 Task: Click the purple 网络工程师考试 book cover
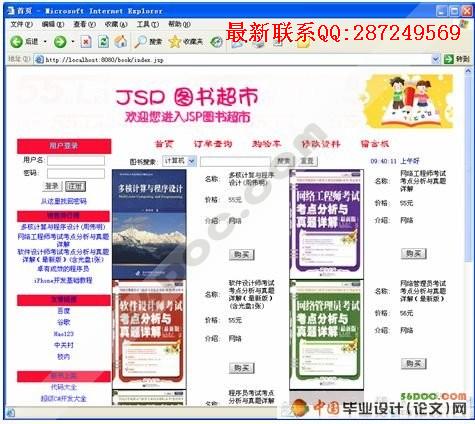pyautogui.click(x=327, y=224)
